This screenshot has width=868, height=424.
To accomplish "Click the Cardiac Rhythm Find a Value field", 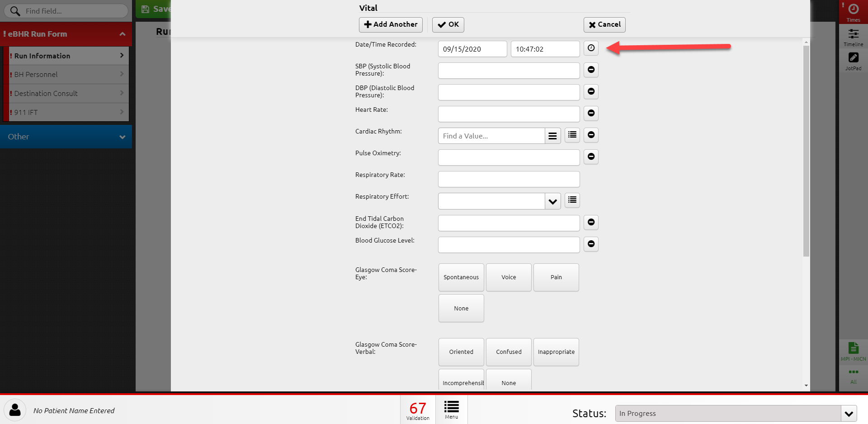I will point(491,136).
